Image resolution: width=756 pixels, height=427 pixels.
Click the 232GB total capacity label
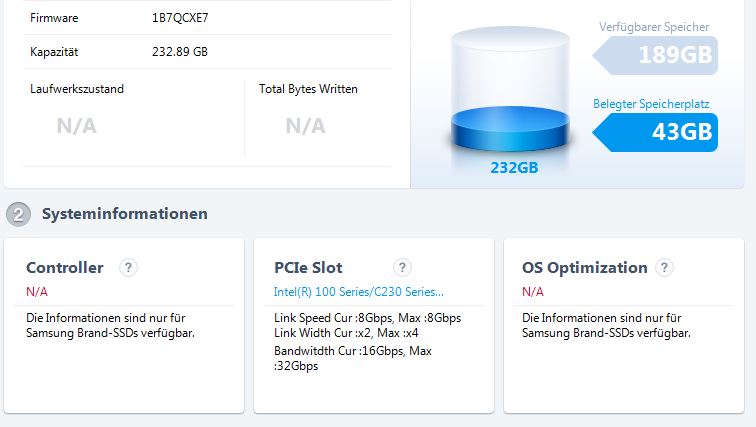pyautogui.click(x=514, y=168)
